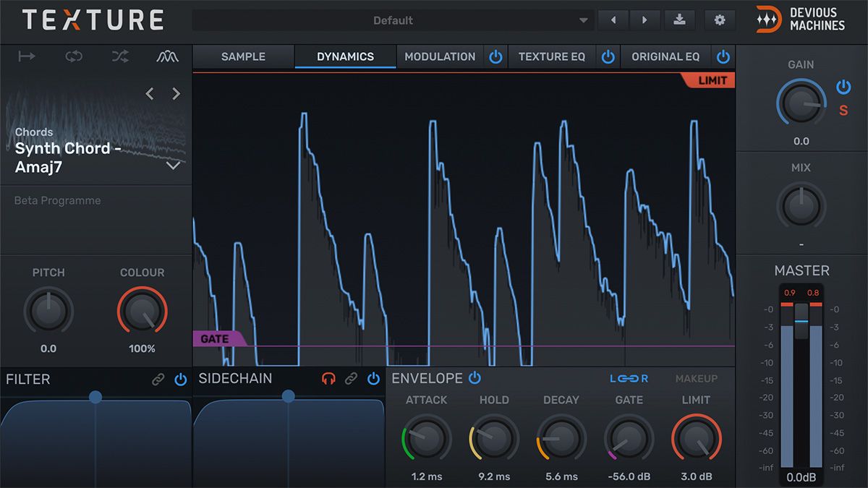Click the save preset download icon
The image size is (868, 488).
pos(679,20)
